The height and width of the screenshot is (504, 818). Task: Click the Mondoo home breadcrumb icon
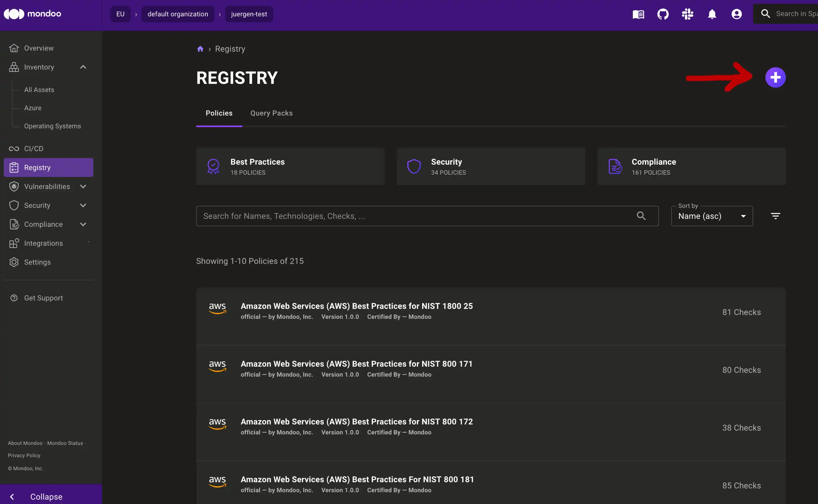[200, 48]
